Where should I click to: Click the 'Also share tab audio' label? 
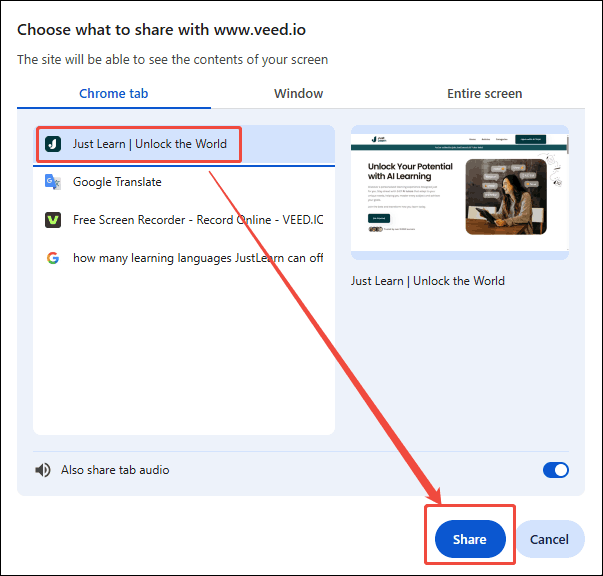click(115, 470)
